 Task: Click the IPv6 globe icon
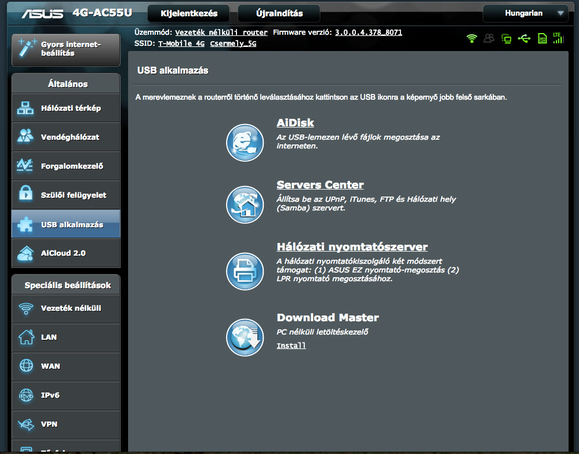click(x=26, y=395)
